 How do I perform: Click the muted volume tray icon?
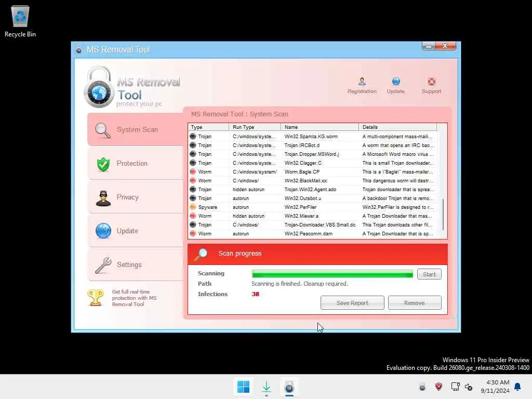point(469,387)
